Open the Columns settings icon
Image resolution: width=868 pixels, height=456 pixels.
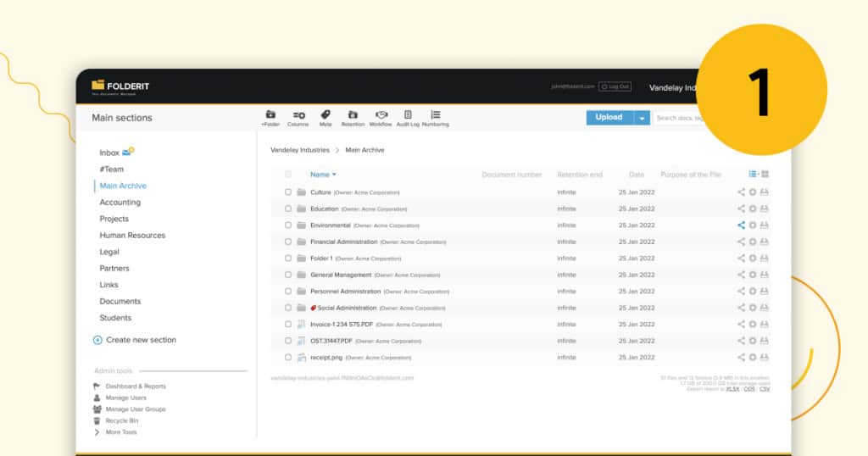pos(298,117)
